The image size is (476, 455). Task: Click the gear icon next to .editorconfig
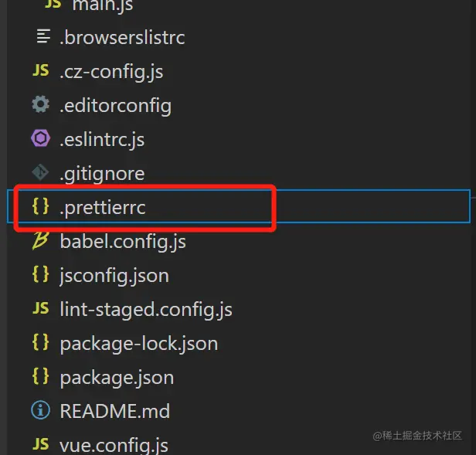pos(40,105)
